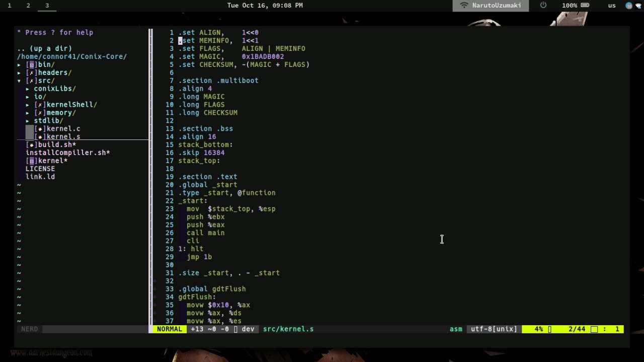Screen dimensions: 644x362
Task: Click the blue notification badge icon
Action: click(629, 6)
